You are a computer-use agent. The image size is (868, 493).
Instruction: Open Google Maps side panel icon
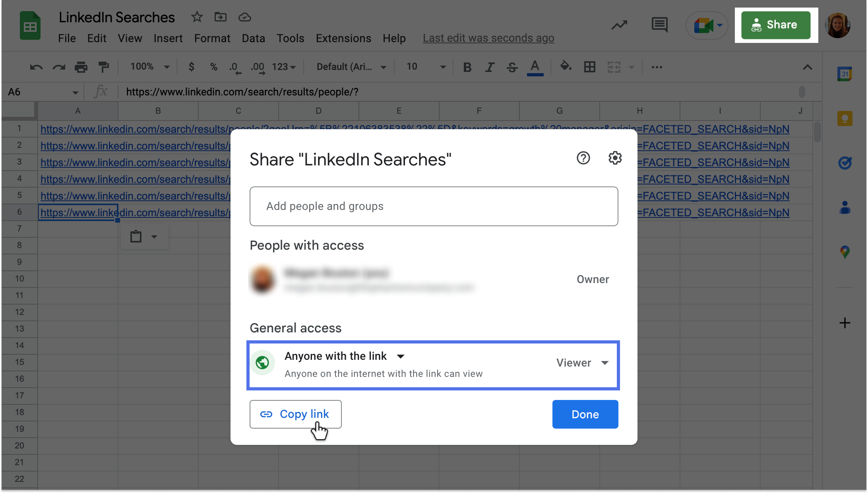tap(845, 252)
